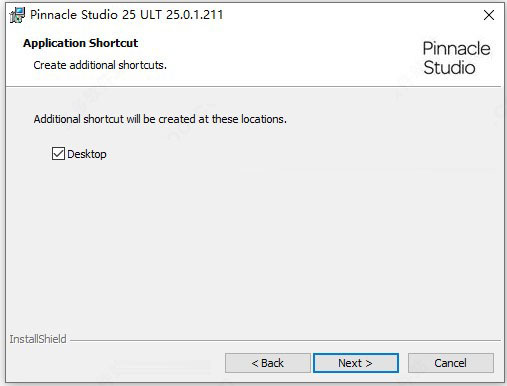Click the installer icon in title bar
The image size is (507, 386).
tap(17, 15)
